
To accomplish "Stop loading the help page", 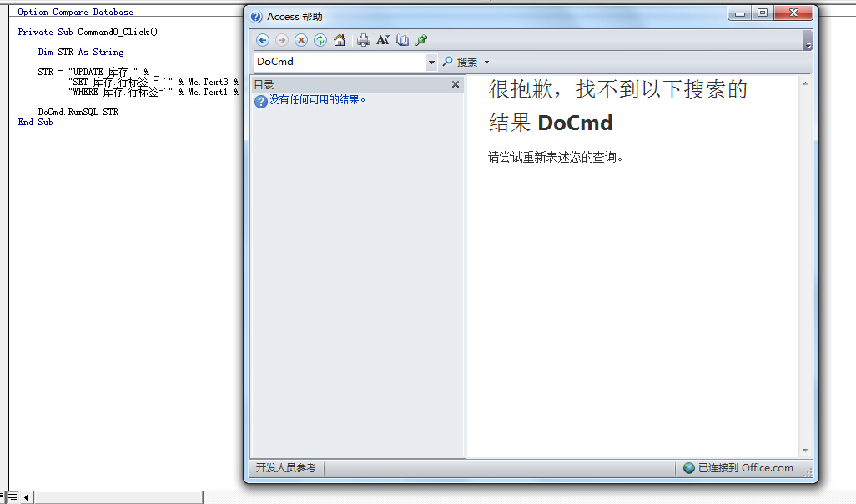I will coord(301,40).
